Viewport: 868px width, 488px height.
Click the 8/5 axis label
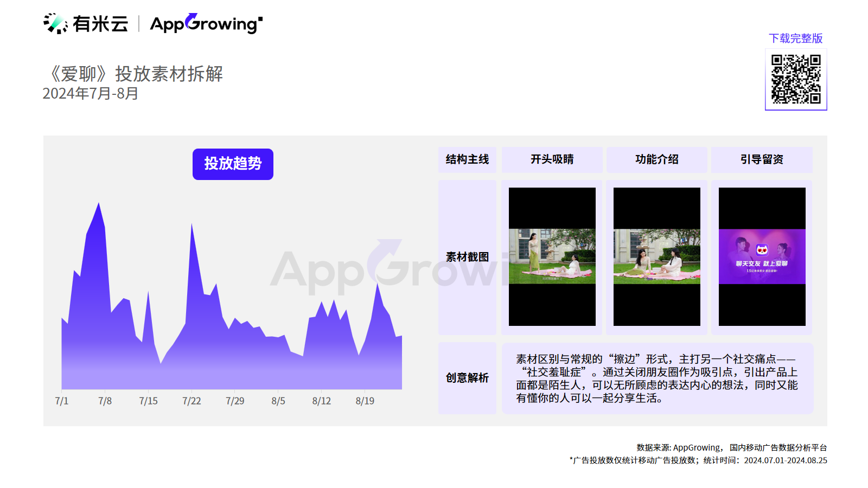278,401
